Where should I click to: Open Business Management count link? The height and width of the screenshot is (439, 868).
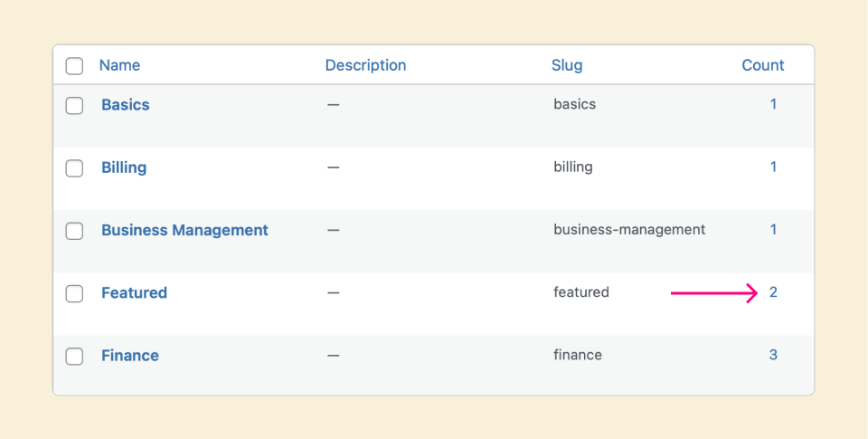pos(773,230)
